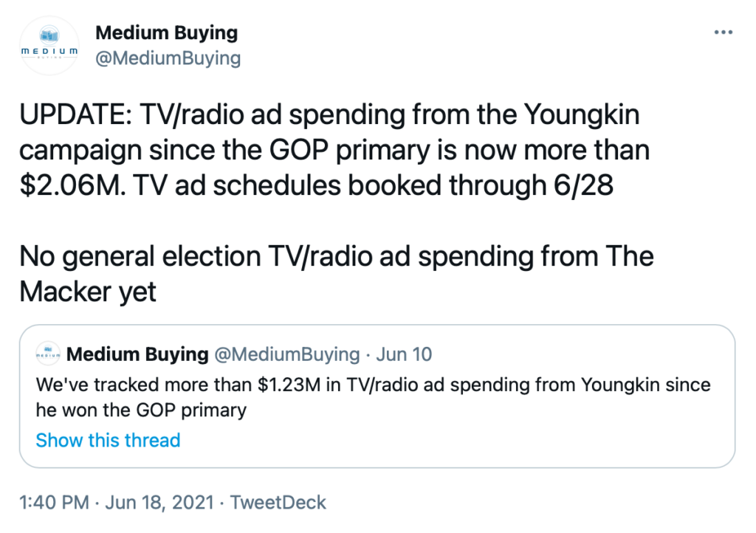Click the 'Youngkin' word in main tweet
756x533 pixels.
click(x=582, y=114)
